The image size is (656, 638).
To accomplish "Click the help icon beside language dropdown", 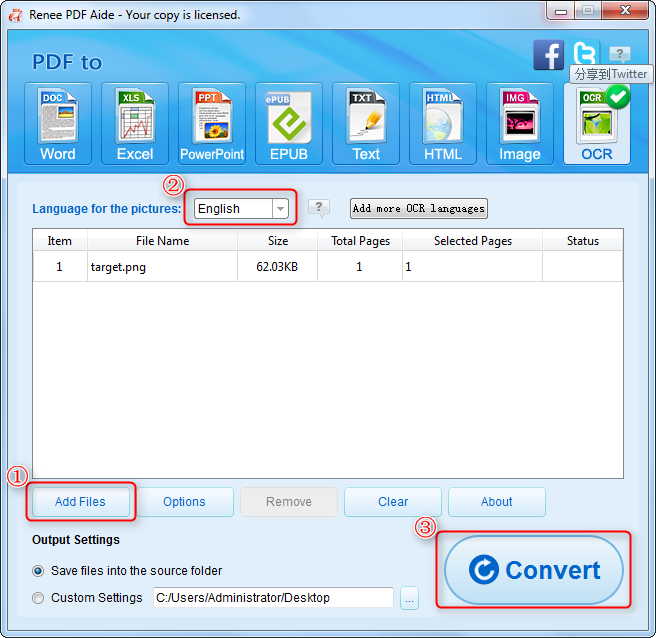I will tap(319, 208).
